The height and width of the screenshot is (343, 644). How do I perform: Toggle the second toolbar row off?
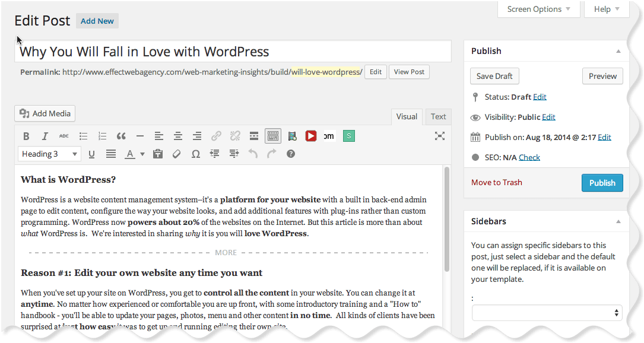[273, 136]
